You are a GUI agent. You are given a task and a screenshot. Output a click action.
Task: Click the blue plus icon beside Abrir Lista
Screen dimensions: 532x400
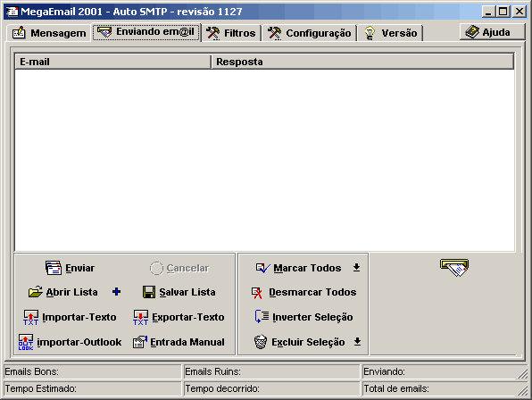click(116, 291)
